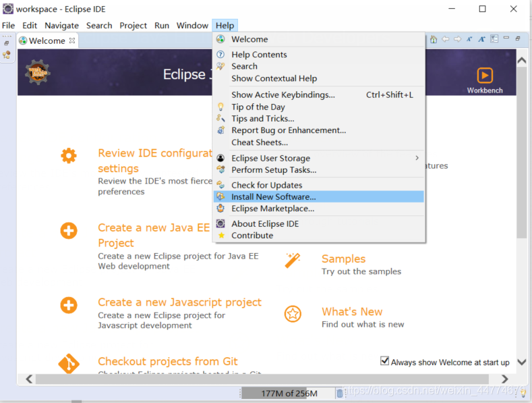Open the Project menu
532x403 pixels.
tap(133, 26)
